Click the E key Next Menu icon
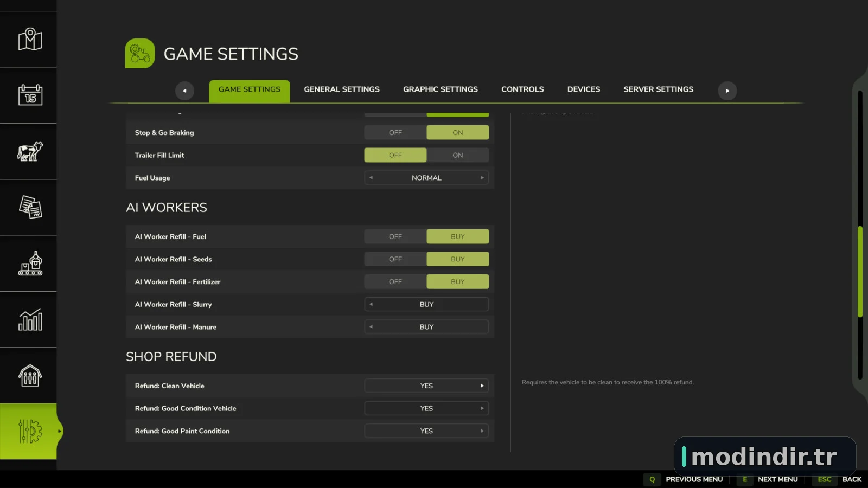This screenshot has height=488, width=868. click(x=745, y=479)
